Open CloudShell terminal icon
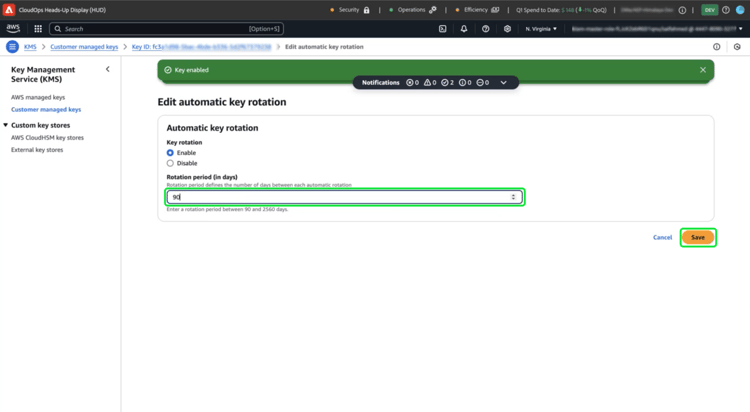This screenshot has height=412, width=750. point(442,29)
